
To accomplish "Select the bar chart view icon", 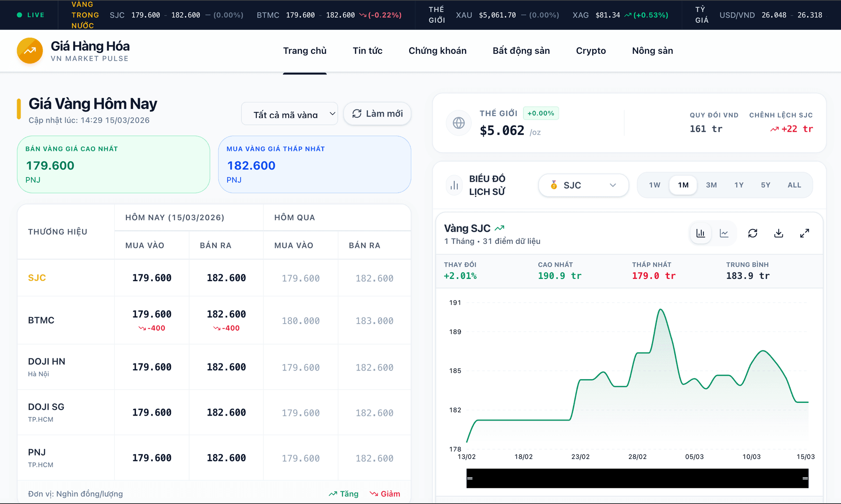I will [x=700, y=233].
